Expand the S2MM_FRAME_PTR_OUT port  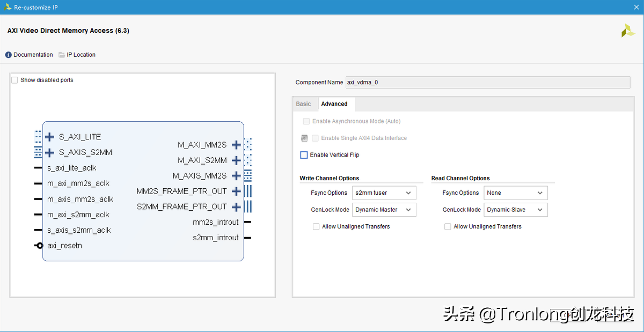click(236, 206)
